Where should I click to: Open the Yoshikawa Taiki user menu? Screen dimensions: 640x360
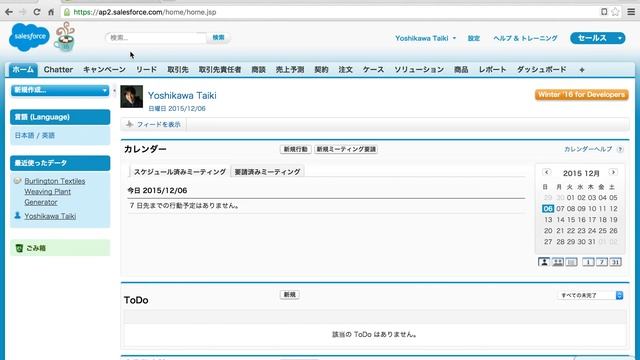pyautogui.click(x=425, y=38)
